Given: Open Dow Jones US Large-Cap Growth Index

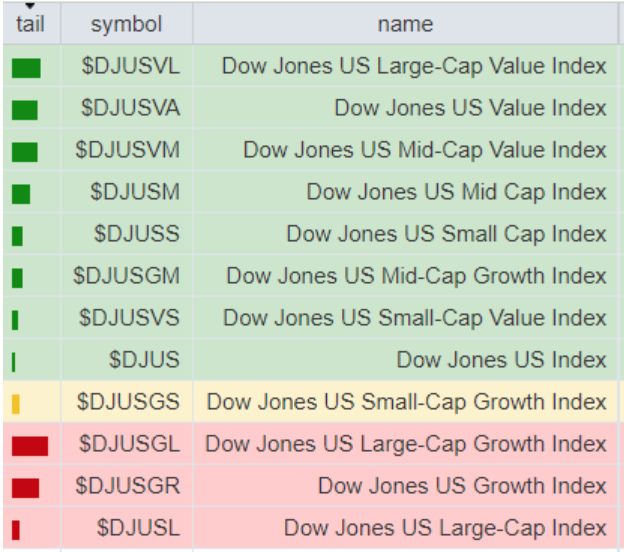Looking at the screenshot, I should tap(405, 444).
